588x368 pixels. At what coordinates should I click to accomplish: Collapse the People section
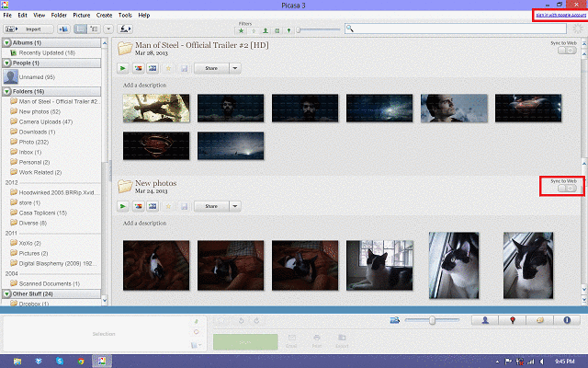coord(6,63)
